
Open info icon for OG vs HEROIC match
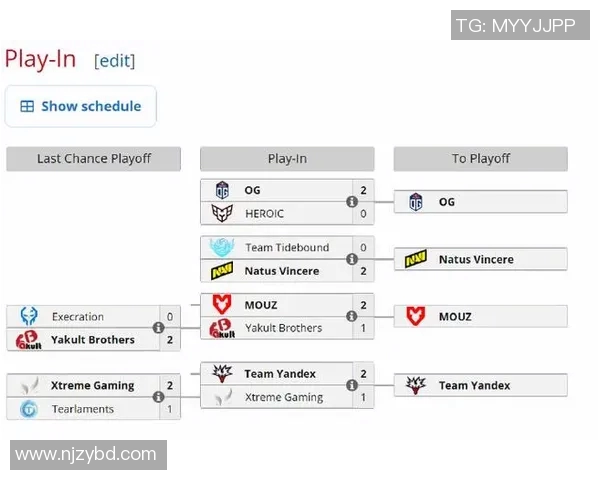pyautogui.click(x=352, y=202)
